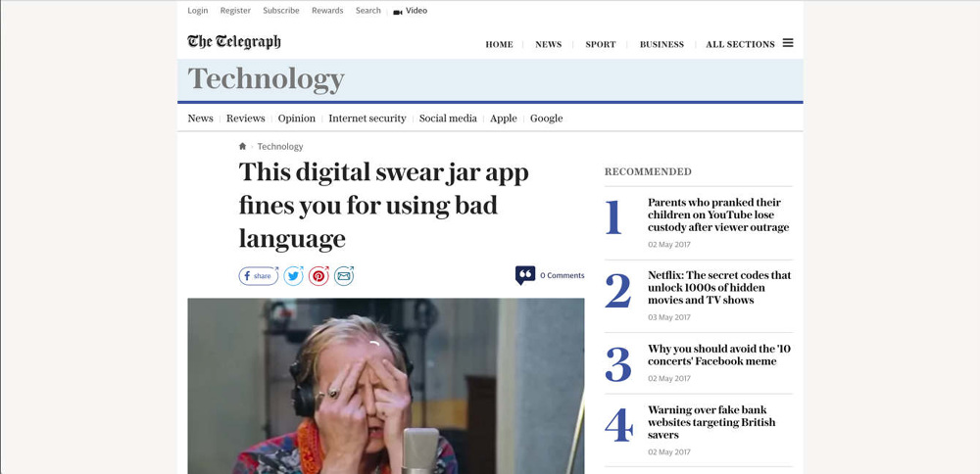
Task: Click The Telegraph logo
Action: (234, 42)
